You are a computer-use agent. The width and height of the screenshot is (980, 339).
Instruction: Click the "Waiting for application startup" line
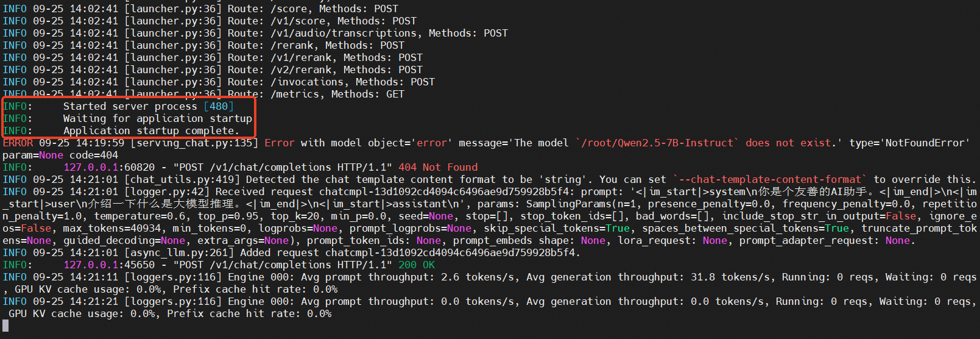157,118
